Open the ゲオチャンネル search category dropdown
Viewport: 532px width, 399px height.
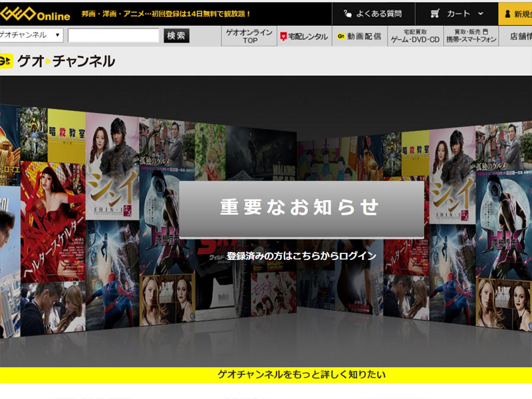pos(31,35)
